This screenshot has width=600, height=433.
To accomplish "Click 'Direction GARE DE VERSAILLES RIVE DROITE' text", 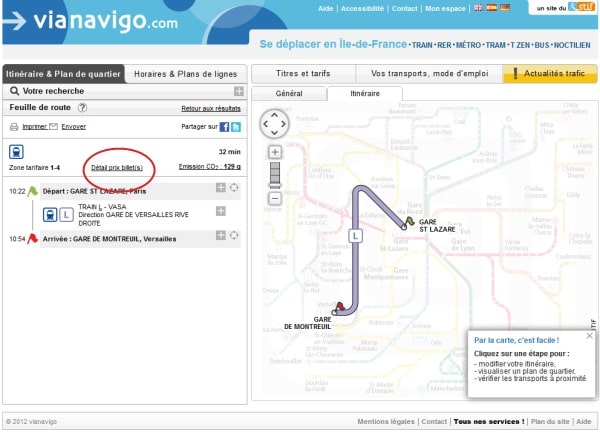I will (133, 219).
